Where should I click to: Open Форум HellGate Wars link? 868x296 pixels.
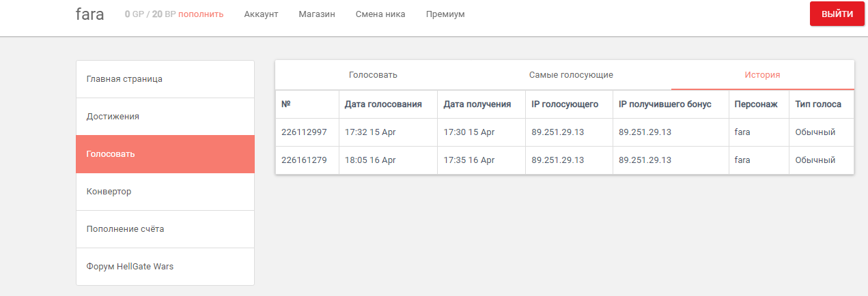[165, 267]
